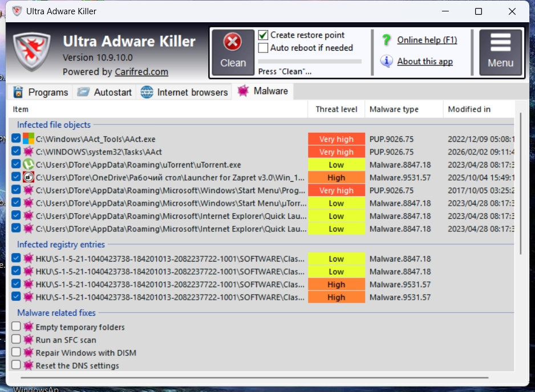This screenshot has width=535, height=392.
Task: Switch to the Autostart tab
Action: pos(104,92)
